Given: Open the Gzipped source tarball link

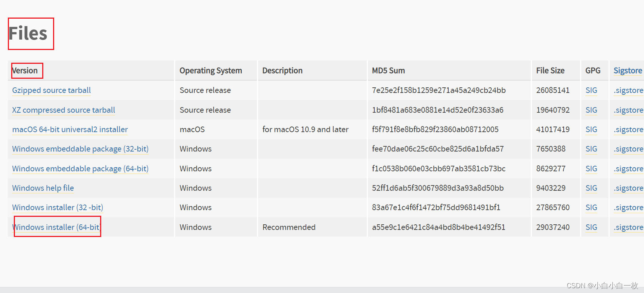Looking at the screenshot, I should [x=52, y=90].
